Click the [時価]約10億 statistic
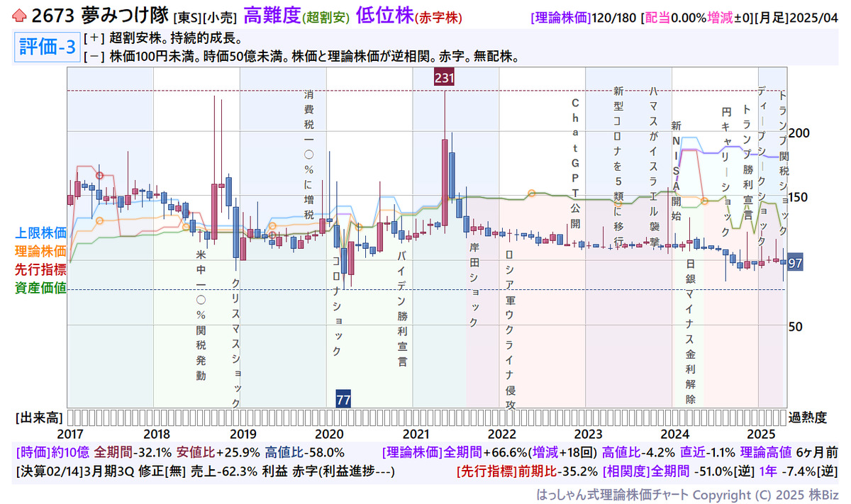 point(52,452)
